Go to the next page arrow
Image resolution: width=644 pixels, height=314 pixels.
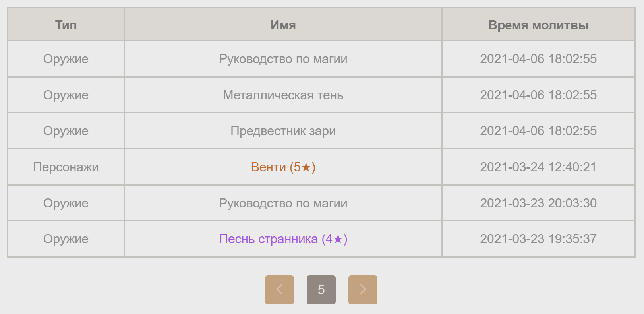[363, 290]
